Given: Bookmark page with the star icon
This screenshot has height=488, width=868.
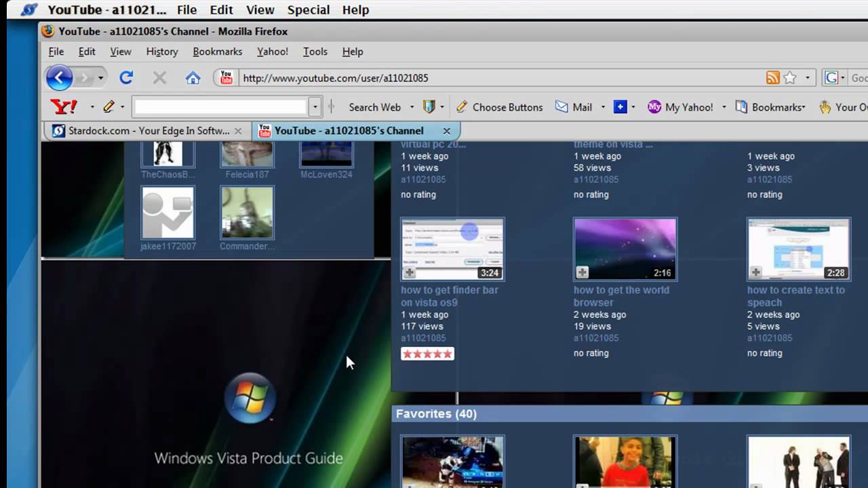Looking at the screenshot, I should (x=790, y=78).
